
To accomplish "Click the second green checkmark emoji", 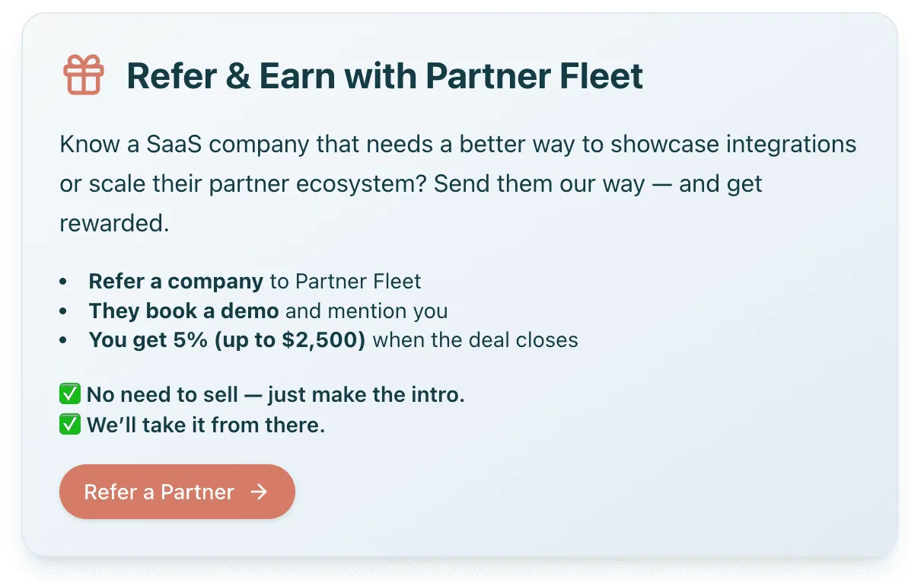I will coord(70,425).
